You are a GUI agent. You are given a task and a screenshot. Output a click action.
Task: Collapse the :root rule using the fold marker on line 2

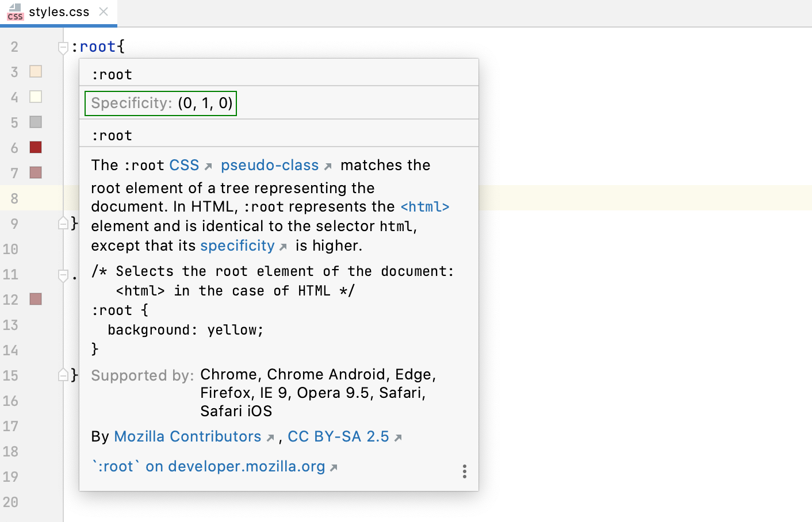click(x=63, y=47)
